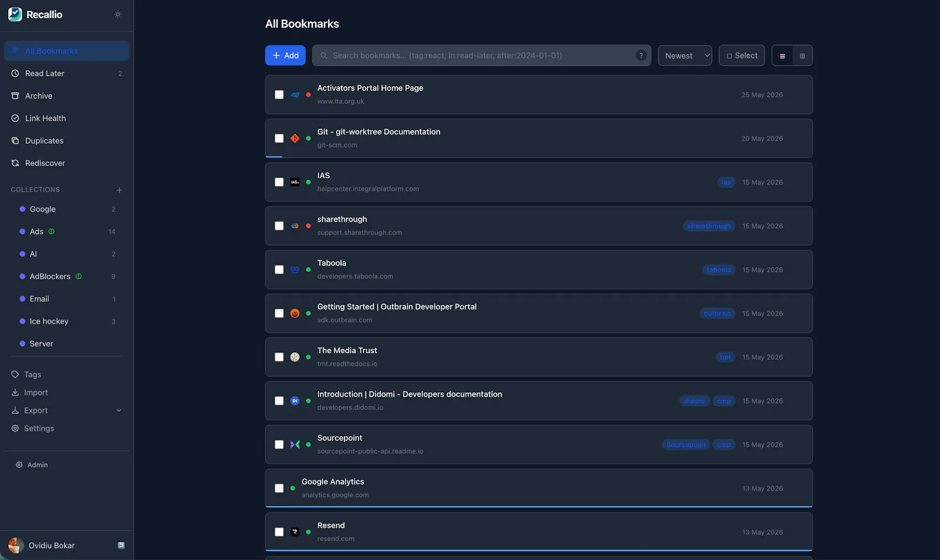The width and height of the screenshot is (940, 560).
Task: Switch to list view layout
Action: pyautogui.click(x=782, y=56)
